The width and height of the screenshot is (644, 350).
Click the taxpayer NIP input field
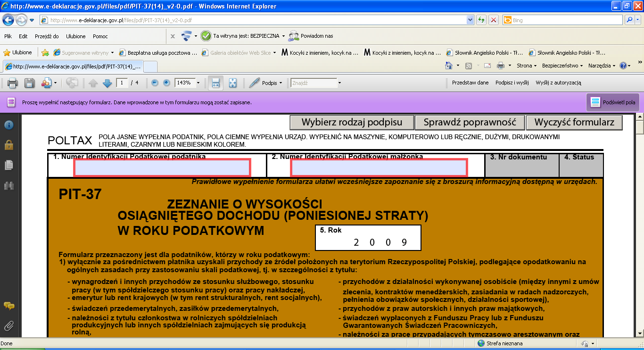[163, 167]
